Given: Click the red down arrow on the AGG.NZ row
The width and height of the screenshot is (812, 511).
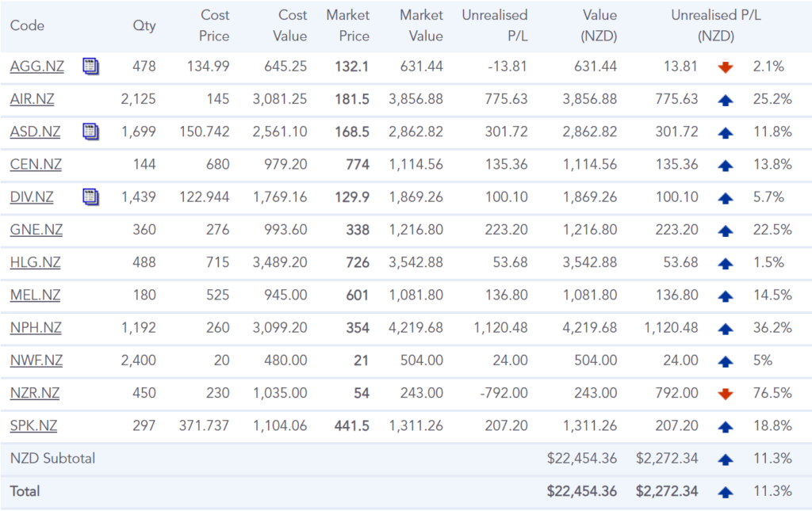Looking at the screenshot, I should pyautogui.click(x=725, y=67).
